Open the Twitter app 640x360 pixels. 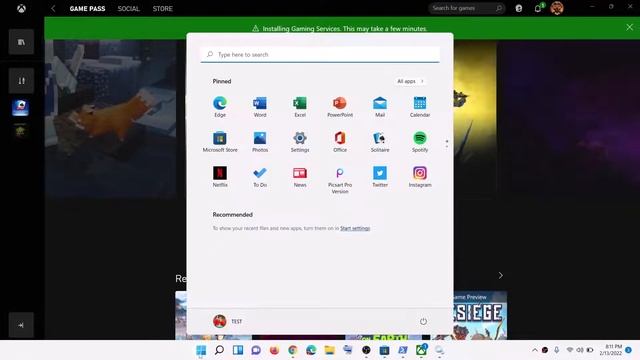click(x=380, y=177)
